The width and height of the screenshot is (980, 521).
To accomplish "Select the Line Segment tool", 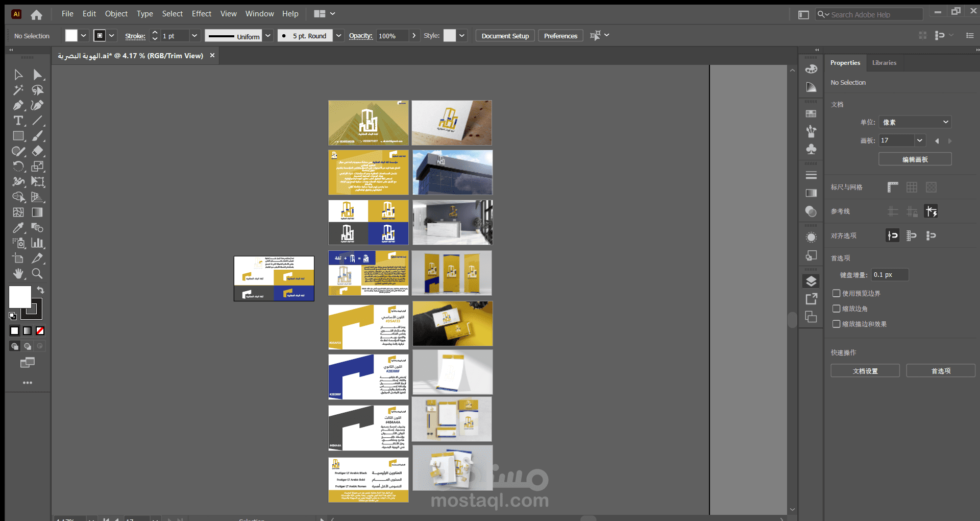I will pos(37,121).
